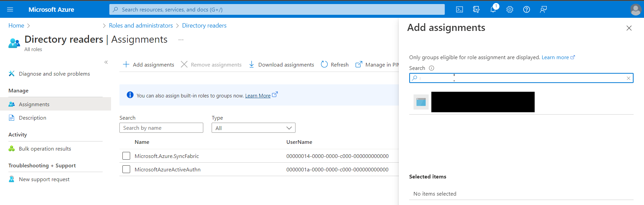644x205 pixels.
Task: Check the Microsoft.Azure.SyncFabric row checkbox
Action: tap(126, 156)
